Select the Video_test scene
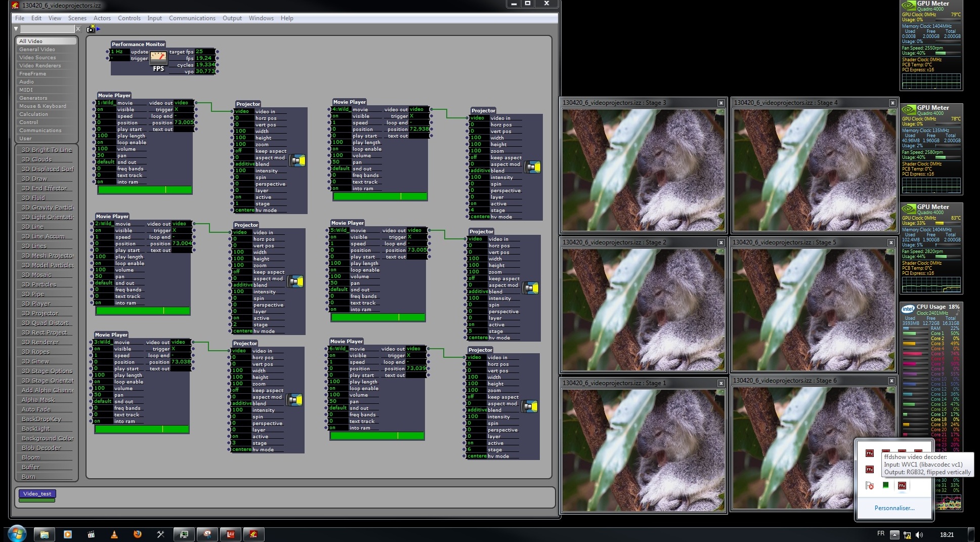Screen dimensions: 980x542 click(37, 493)
